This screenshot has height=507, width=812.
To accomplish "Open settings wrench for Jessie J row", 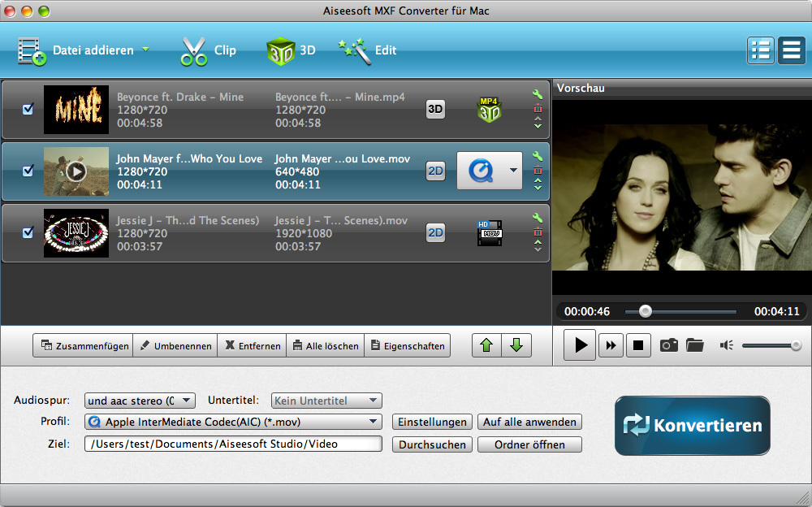I will tap(538, 218).
